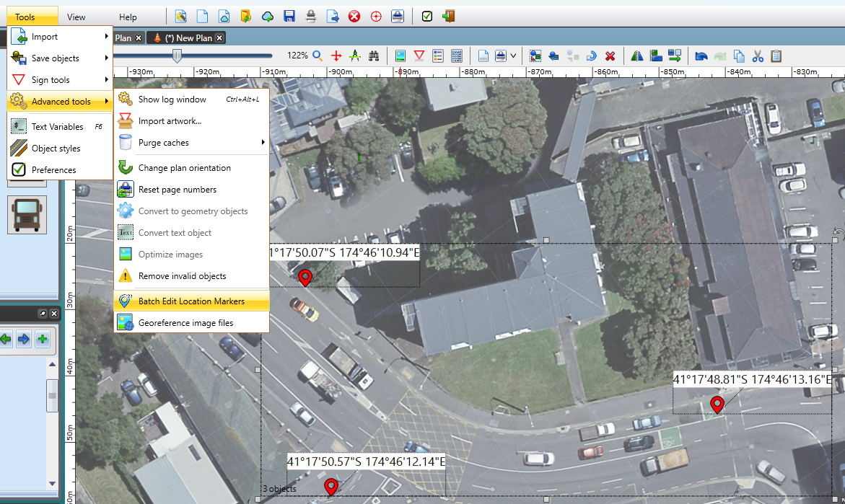
Task: Select Import artwork... entry
Action: point(191,121)
